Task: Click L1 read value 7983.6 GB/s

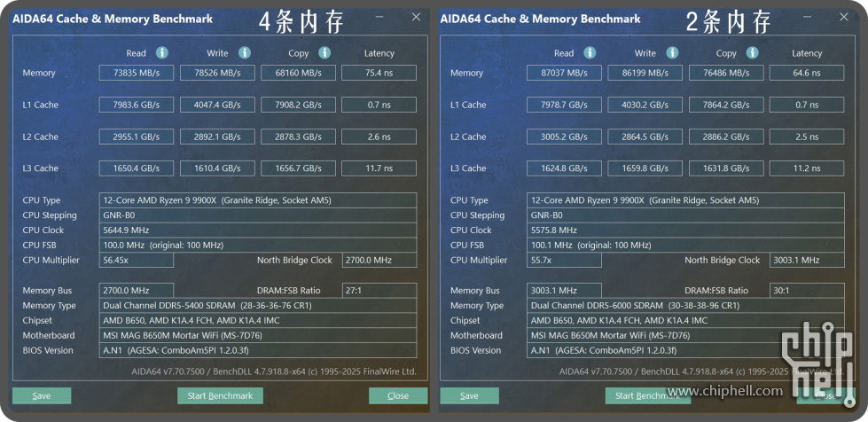Action: (137, 105)
